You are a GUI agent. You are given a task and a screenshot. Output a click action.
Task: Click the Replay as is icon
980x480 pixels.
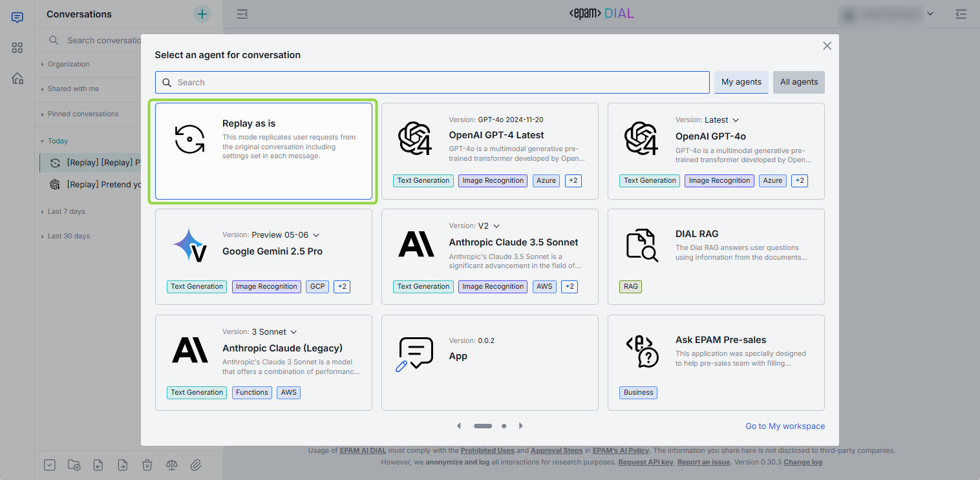click(x=190, y=139)
